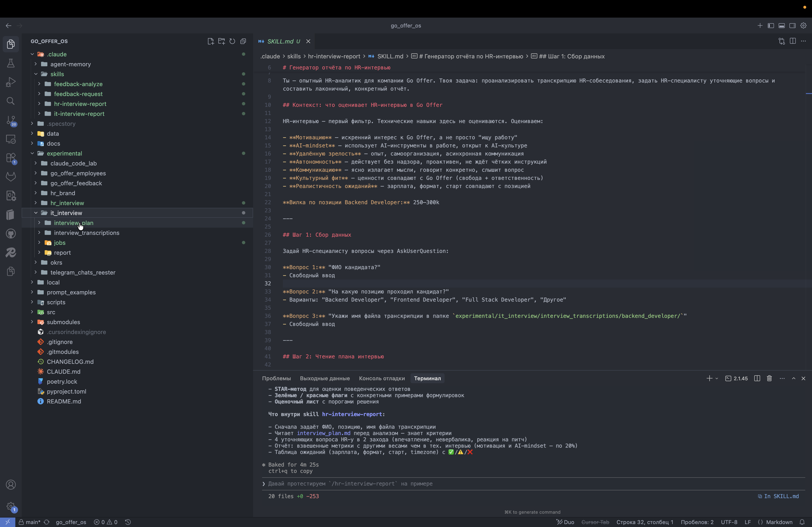Switch to the Консоль отладки tab
The image size is (812, 527).
381,378
